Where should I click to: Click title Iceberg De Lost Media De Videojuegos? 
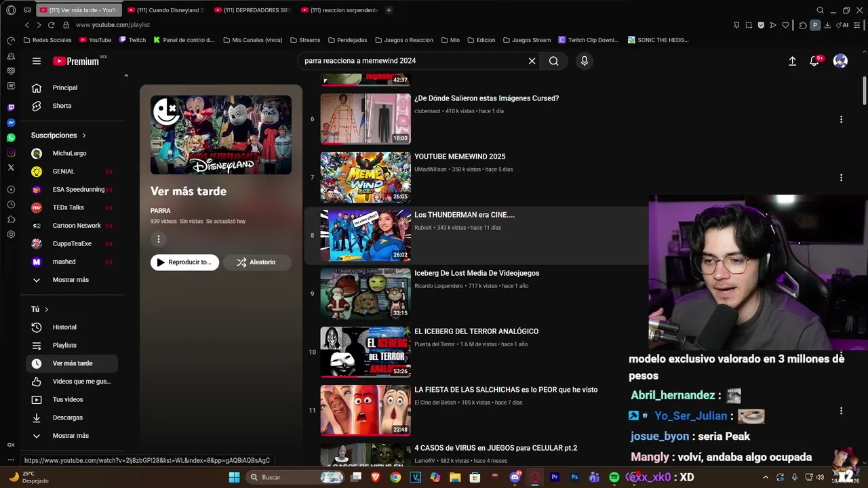coord(477,273)
